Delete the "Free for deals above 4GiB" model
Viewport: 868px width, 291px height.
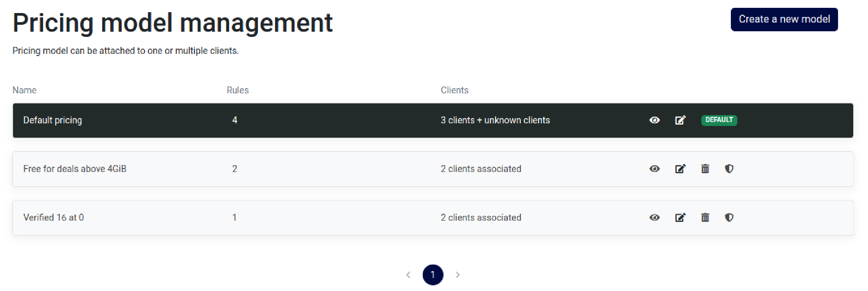705,169
